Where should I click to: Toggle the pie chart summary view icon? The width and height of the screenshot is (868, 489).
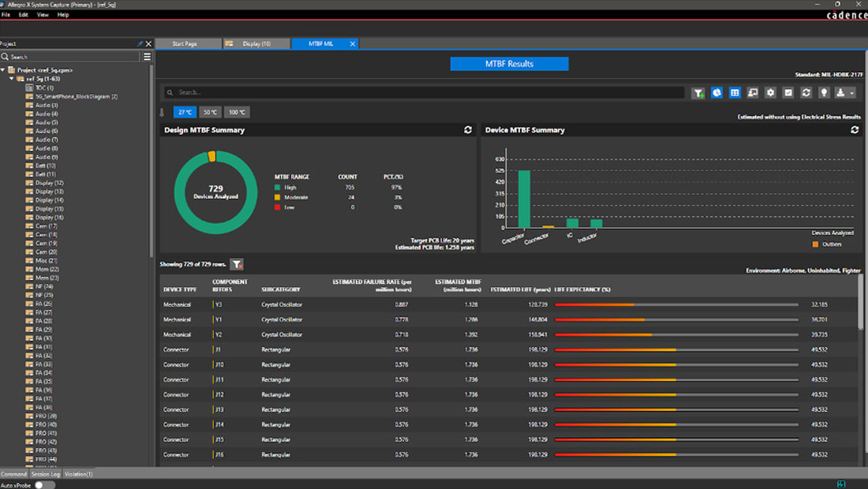click(x=716, y=93)
